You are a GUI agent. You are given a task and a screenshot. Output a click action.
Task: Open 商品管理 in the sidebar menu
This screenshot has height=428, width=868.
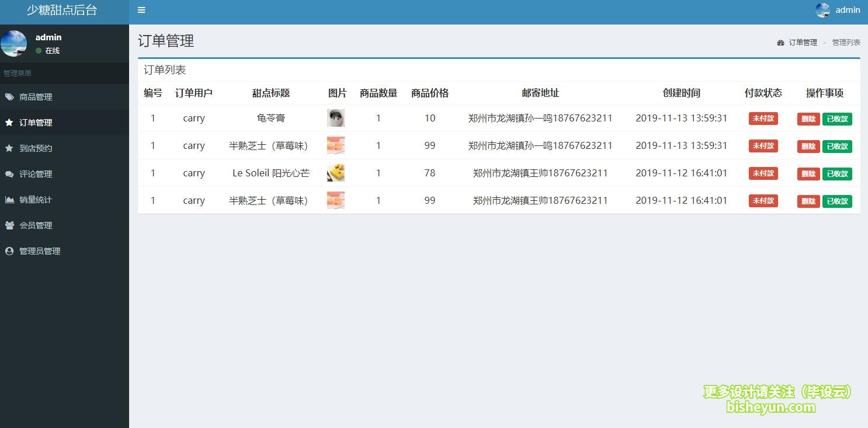(36, 97)
